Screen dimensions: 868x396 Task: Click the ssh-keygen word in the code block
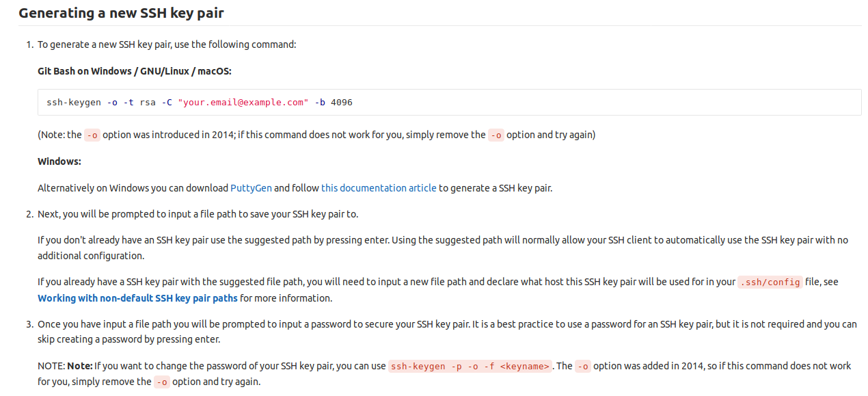click(74, 103)
